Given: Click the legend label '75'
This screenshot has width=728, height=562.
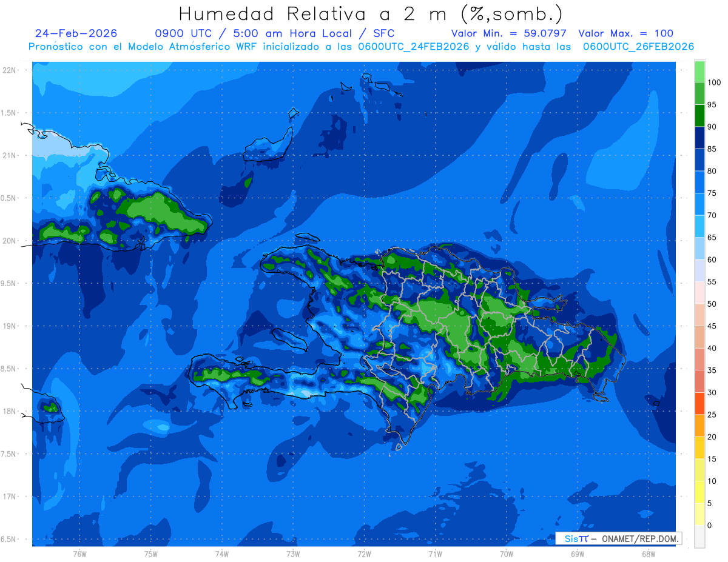Looking at the screenshot, I should pyautogui.click(x=712, y=193).
